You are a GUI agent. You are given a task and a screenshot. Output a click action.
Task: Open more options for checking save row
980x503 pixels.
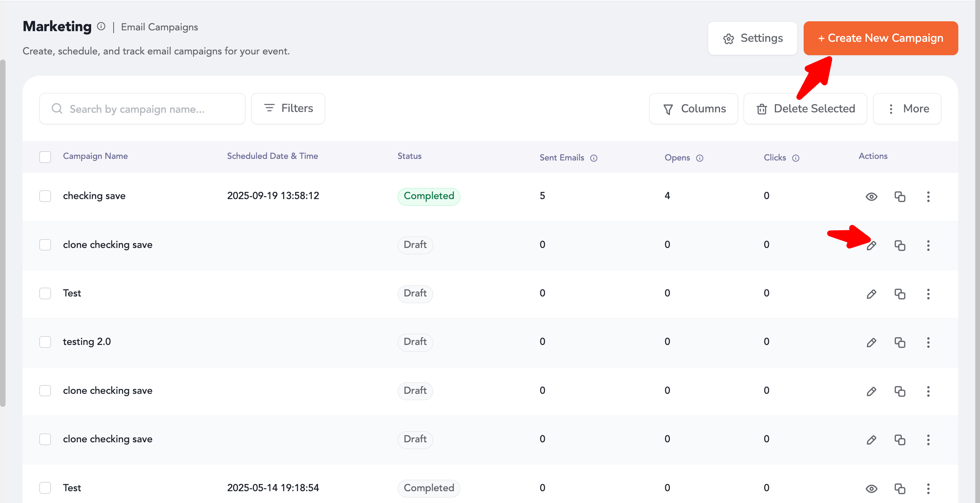click(928, 197)
